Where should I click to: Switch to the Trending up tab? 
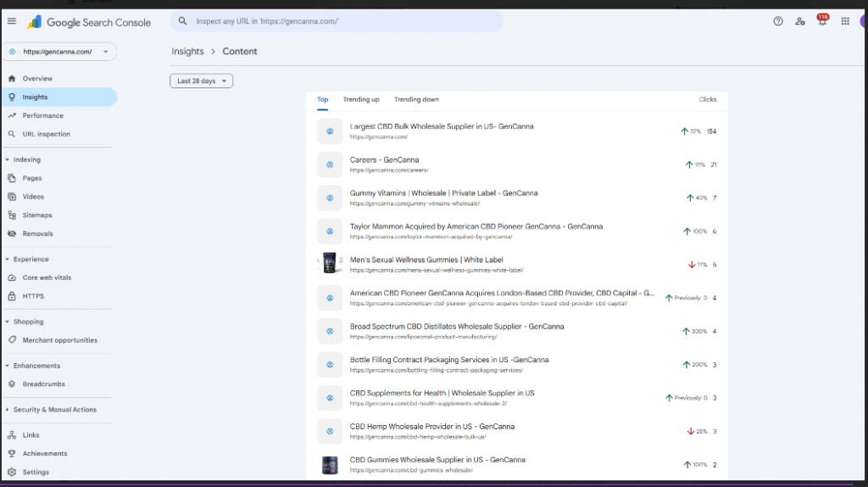(x=361, y=99)
